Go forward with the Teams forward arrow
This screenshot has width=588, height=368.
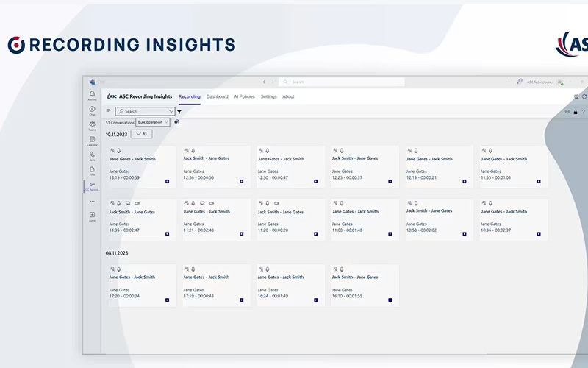point(273,82)
